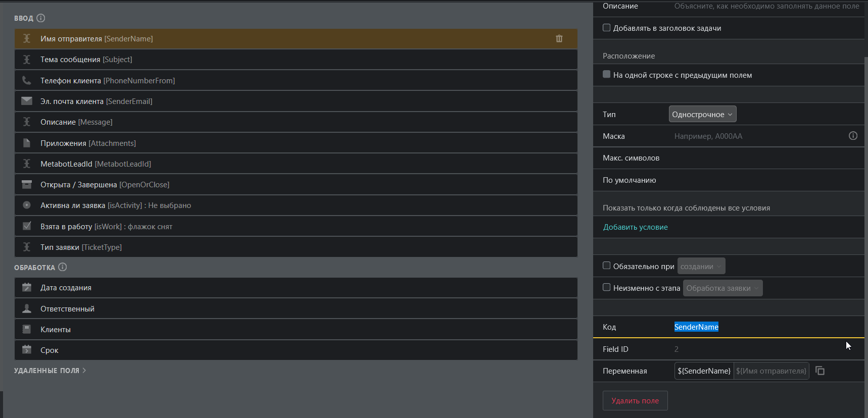
Task: Click the Маска input field
Action: tap(758, 136)
